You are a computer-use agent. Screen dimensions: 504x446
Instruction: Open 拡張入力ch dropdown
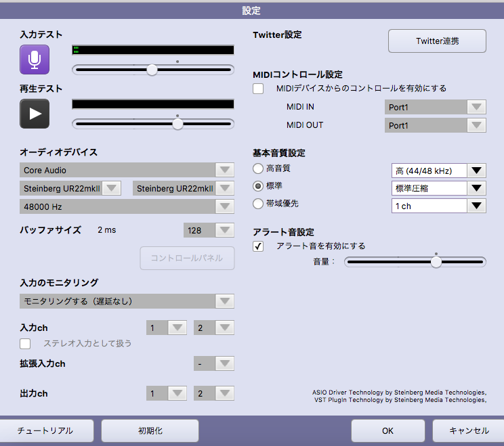click(214, 363)
